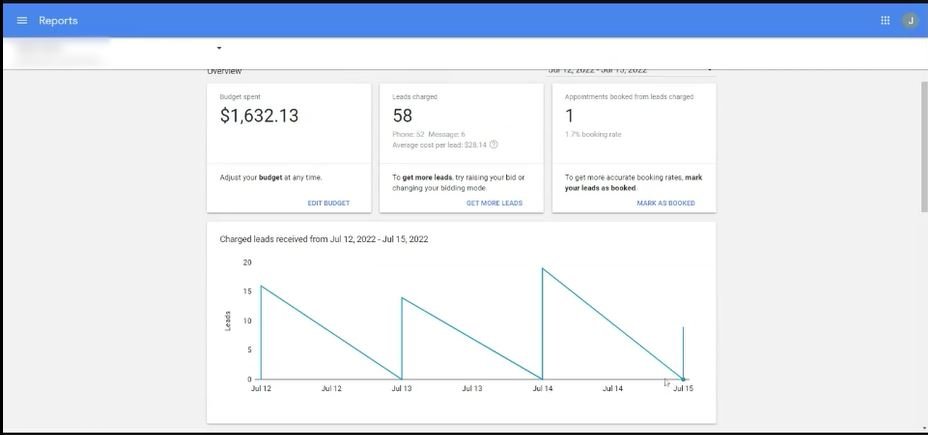Viewport: 928px width, 435px height.
Task: Expand the account selector dropdown arrow
Action: tap(219, 48)
